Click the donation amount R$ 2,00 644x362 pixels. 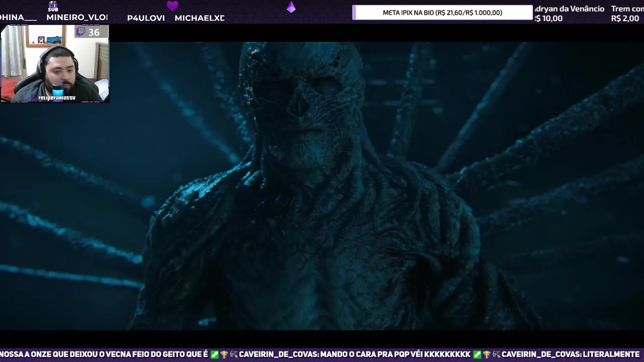pyautogui.click(x=625, y=19)
